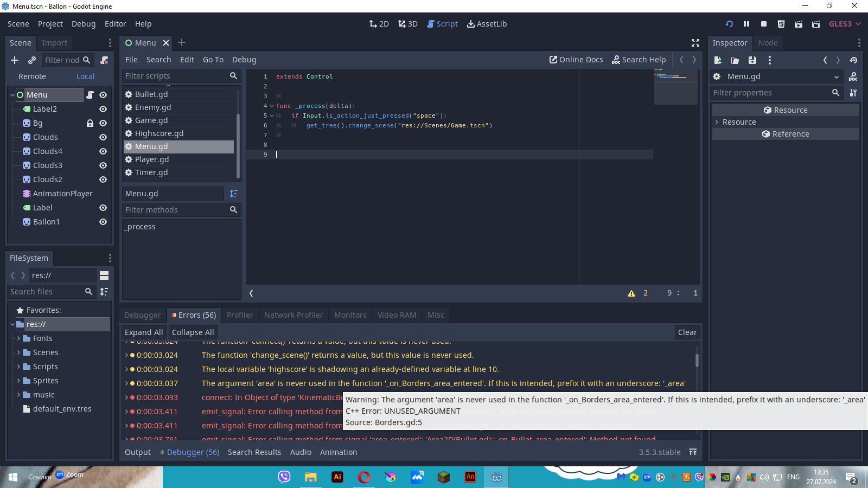Image resolution: width=868 pixels, height=488 pixels.
Task: Click the distraction-free mode toggle icon
Action: 695,43
